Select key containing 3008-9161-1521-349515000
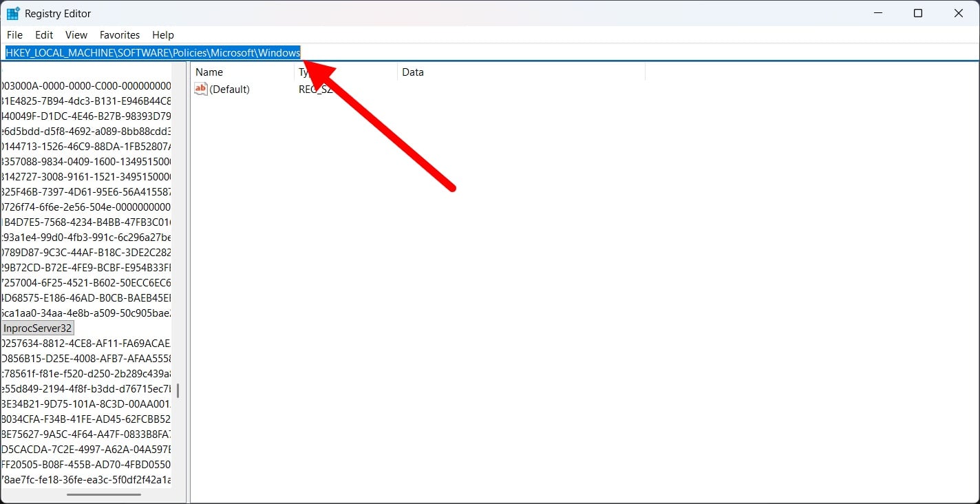Viewport: 980px width, 504px height. click(86, 176)
